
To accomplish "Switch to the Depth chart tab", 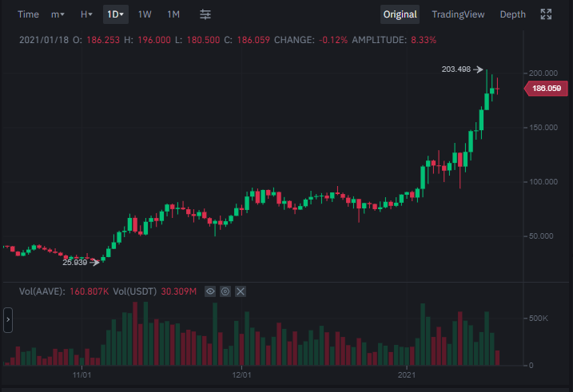I will tap(512, 14).
